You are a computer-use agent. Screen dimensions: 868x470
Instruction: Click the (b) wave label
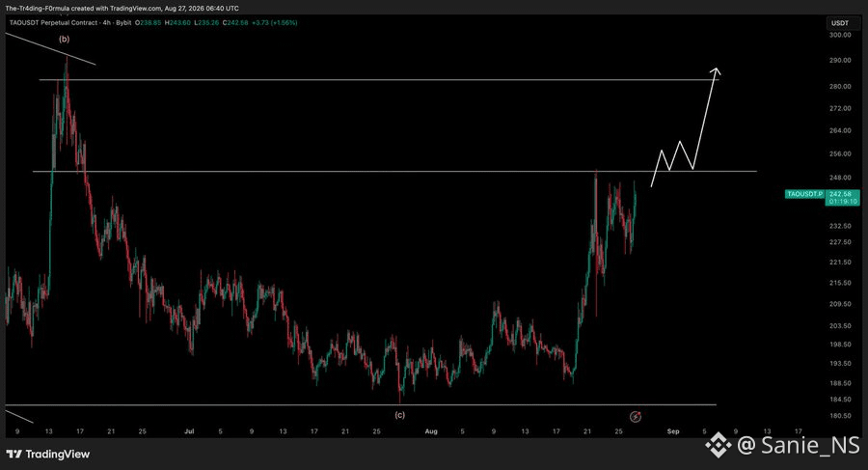(65, 40)
